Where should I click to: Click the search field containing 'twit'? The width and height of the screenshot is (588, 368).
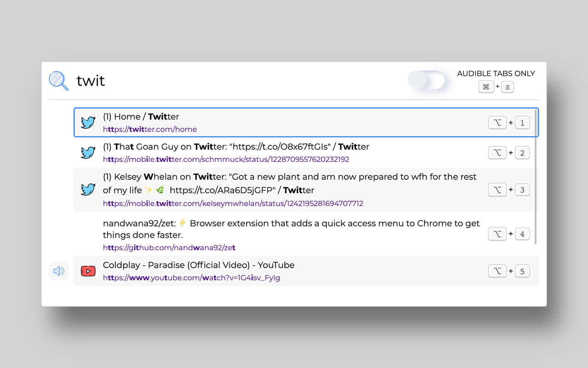pos(230,81)
